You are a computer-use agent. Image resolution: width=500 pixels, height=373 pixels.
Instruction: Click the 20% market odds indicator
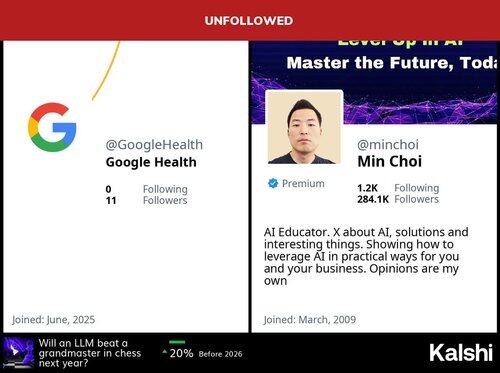[x=181, y=353]
